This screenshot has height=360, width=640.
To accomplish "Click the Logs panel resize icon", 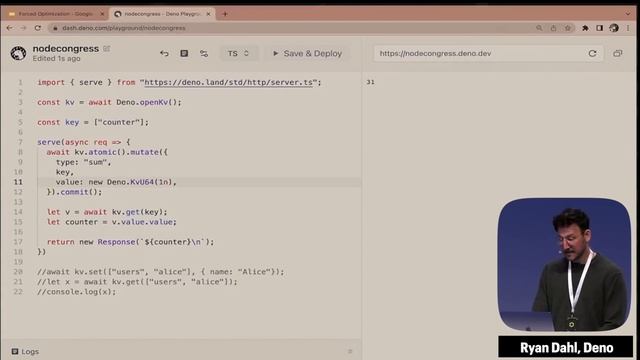I will [x=350, y=351].
